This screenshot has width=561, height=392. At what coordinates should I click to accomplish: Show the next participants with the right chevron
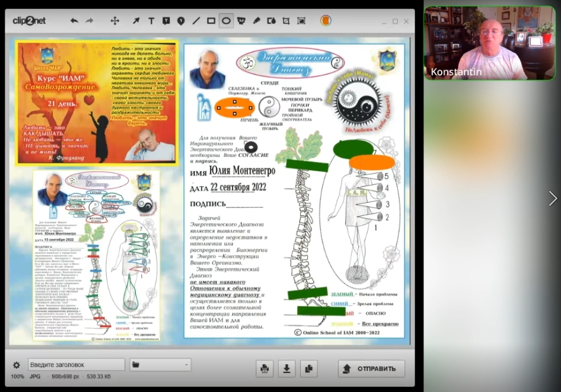[553, 199]
